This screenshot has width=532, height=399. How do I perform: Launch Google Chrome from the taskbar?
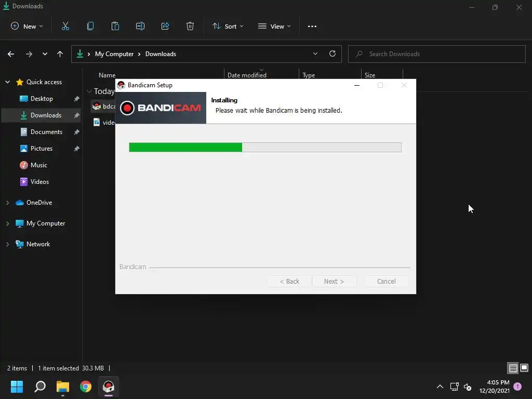[86, 387]
